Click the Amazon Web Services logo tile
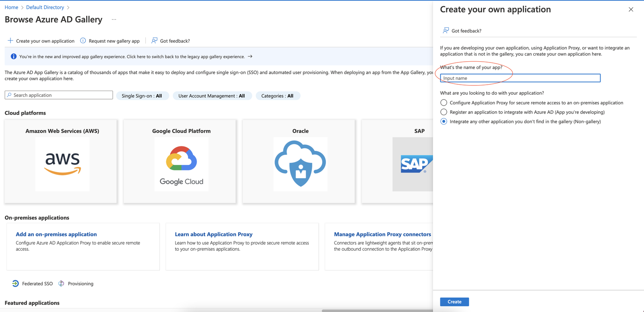644x312 pixels. (x=62, y=164)
